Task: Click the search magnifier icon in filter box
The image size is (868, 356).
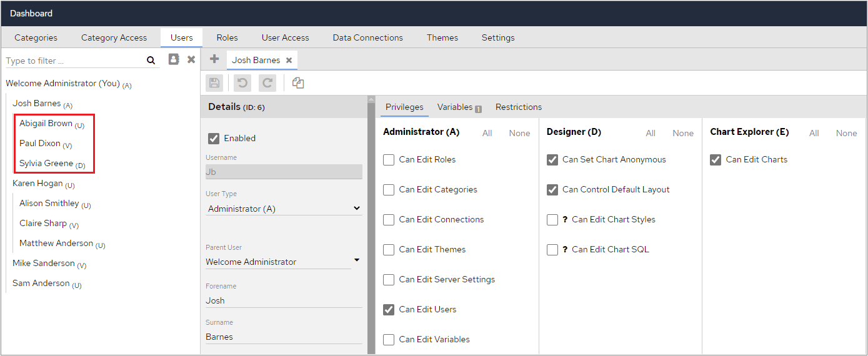Action: (x=151, y=61)
